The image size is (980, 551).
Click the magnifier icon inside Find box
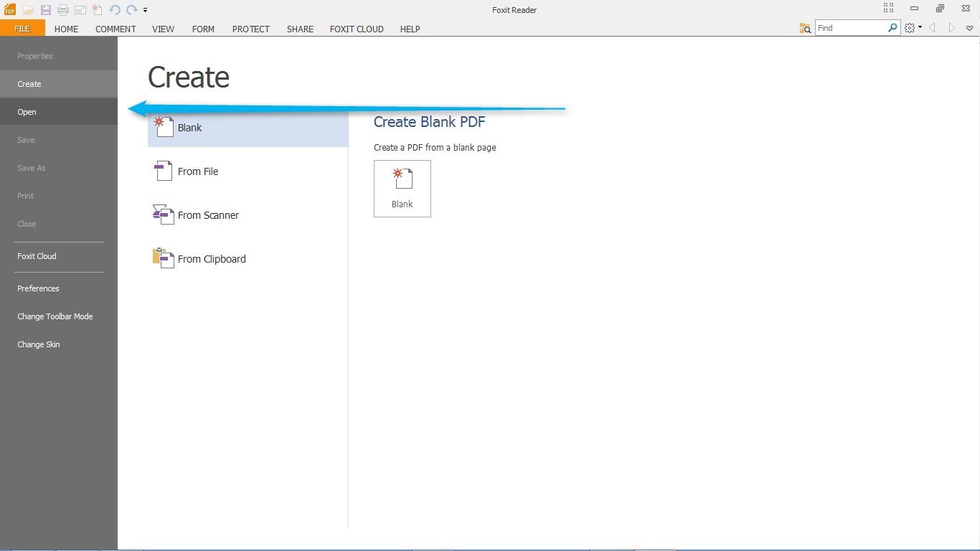[892, 28]
